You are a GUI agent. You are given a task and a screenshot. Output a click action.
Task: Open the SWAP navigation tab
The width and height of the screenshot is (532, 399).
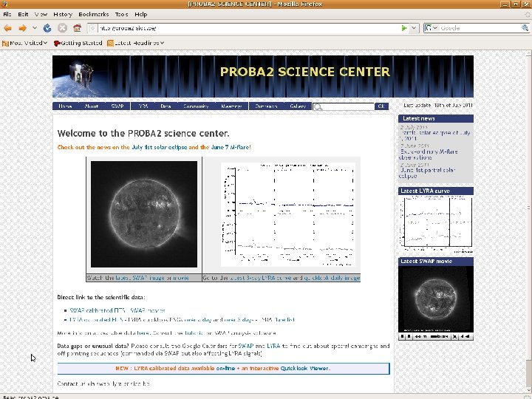[117, 106]
